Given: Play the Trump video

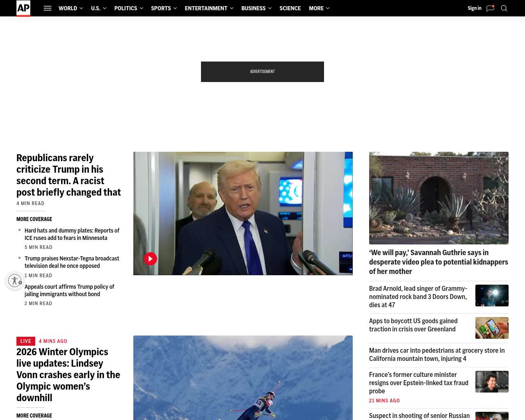Looking at the screenshot, I should pyautogui.click(x=151, y=259).
